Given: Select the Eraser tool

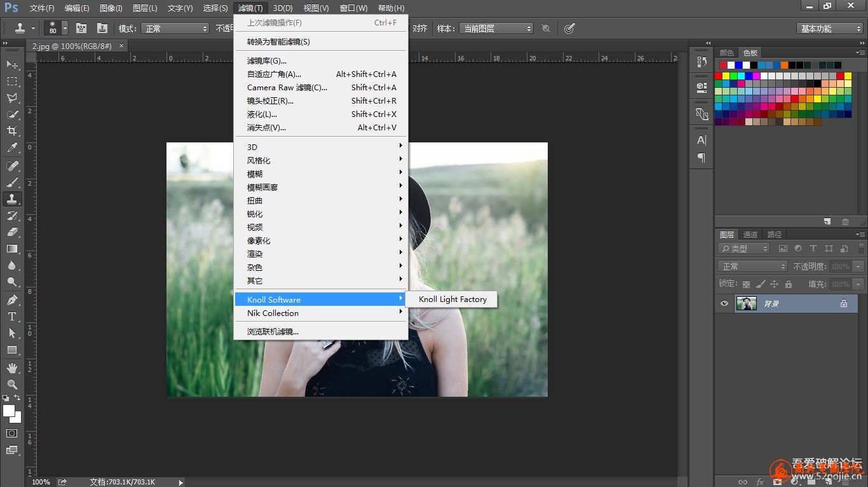Looking at the screenshot, I should 11,232.
